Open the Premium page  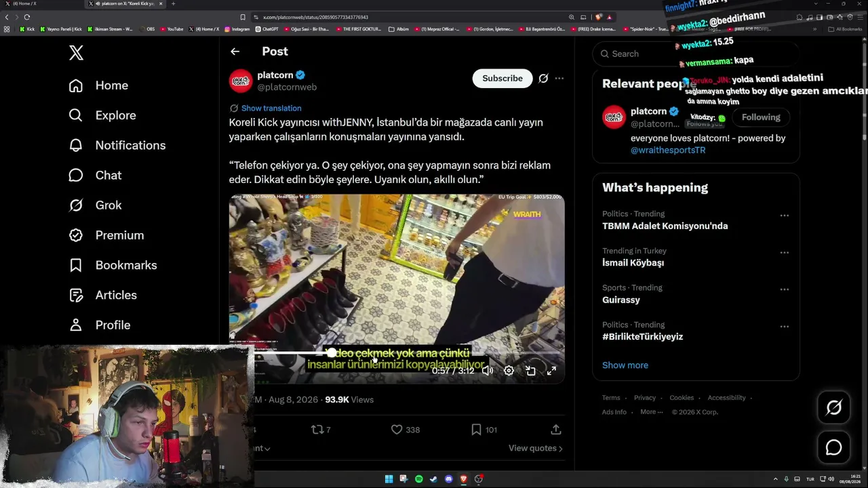pos(106,235)
